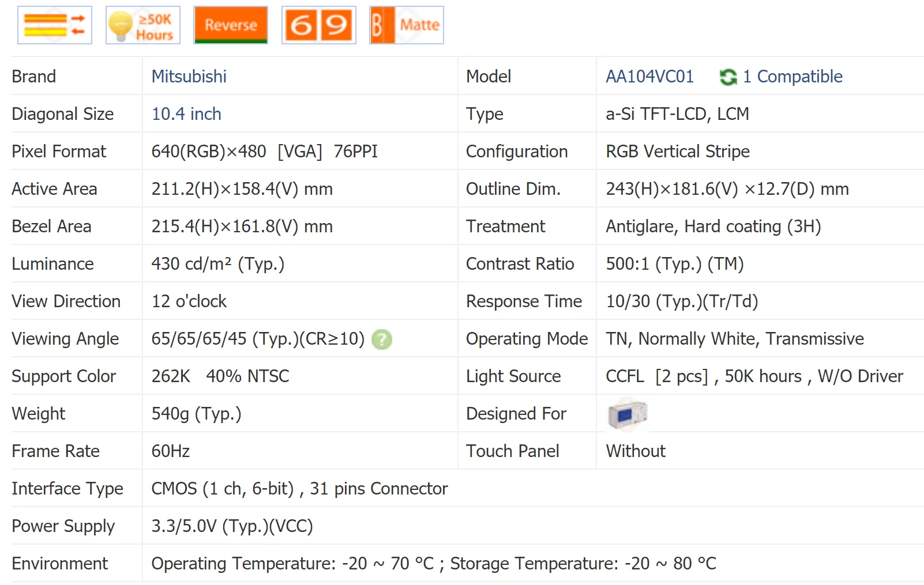The width and height of the screenshot is (924, 585).
Task: Open the 10.4 inch size link
Action: (186, 114)
